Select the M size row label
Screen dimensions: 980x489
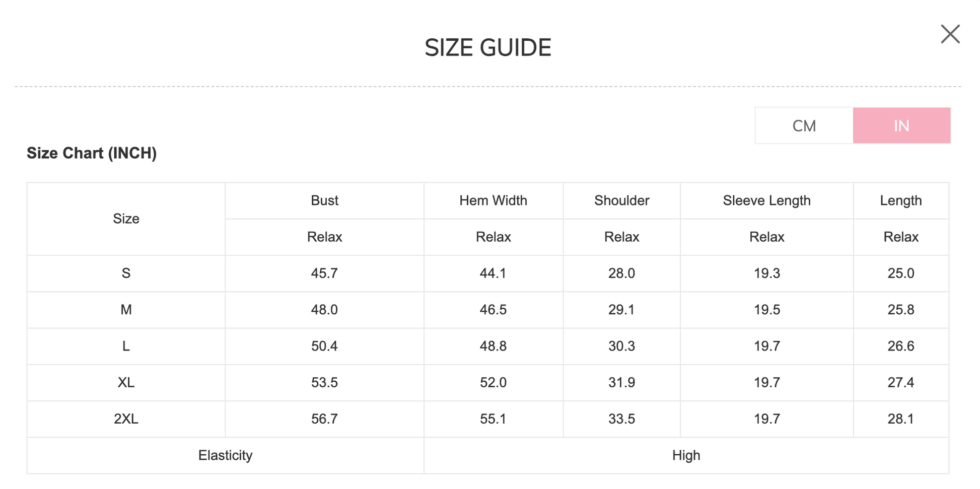[x=126, y=310]
